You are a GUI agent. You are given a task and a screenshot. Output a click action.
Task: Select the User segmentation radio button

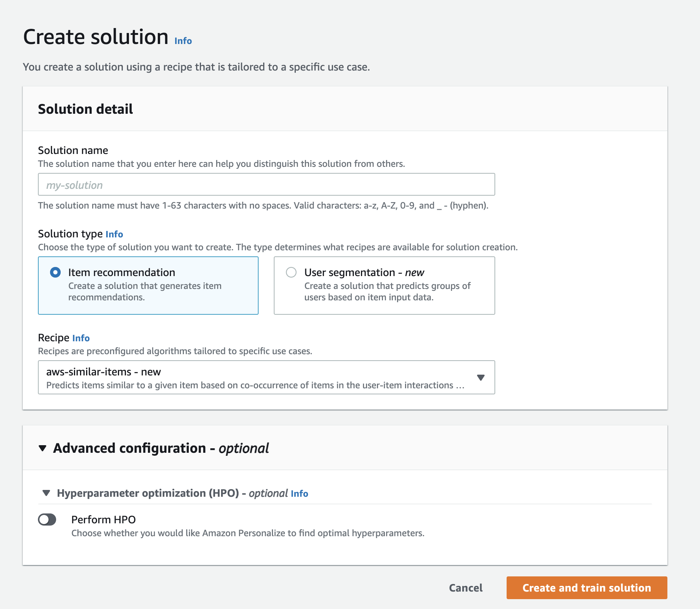click(291, 272)
